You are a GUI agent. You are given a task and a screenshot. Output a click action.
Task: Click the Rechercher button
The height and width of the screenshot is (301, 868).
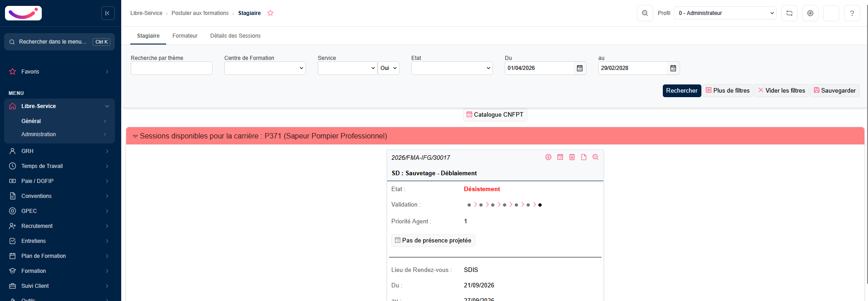click(x=682, y=91)
